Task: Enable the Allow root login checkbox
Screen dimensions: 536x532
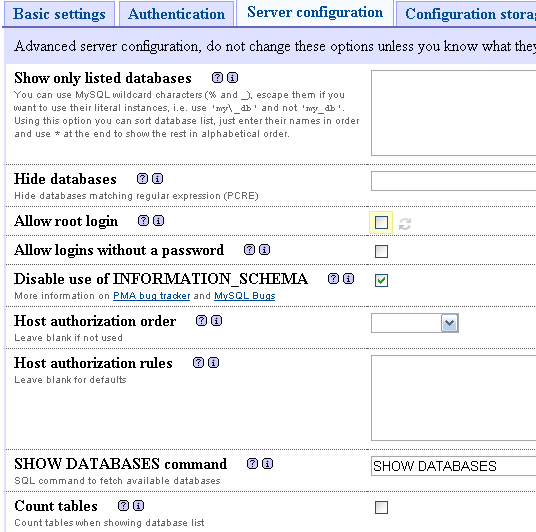Action: 381,223
